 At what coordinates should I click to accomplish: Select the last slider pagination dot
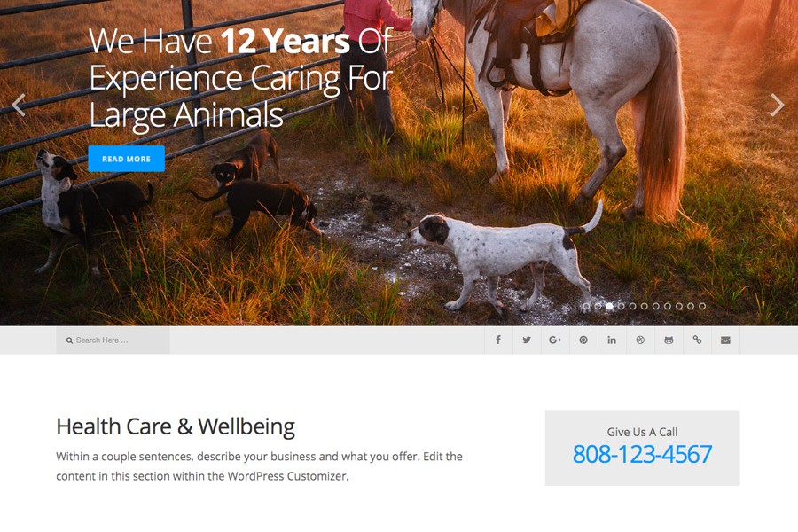coord(702,307)
